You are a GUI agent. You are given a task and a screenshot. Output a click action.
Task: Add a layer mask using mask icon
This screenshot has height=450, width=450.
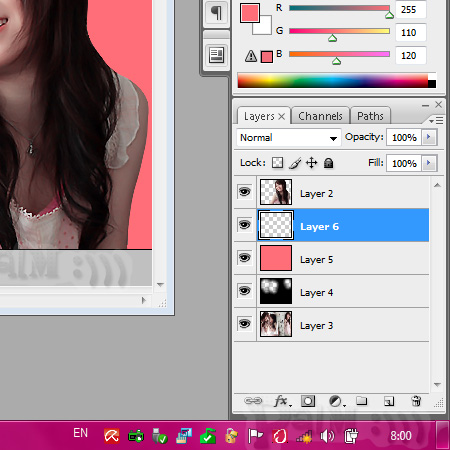[308, 401]
